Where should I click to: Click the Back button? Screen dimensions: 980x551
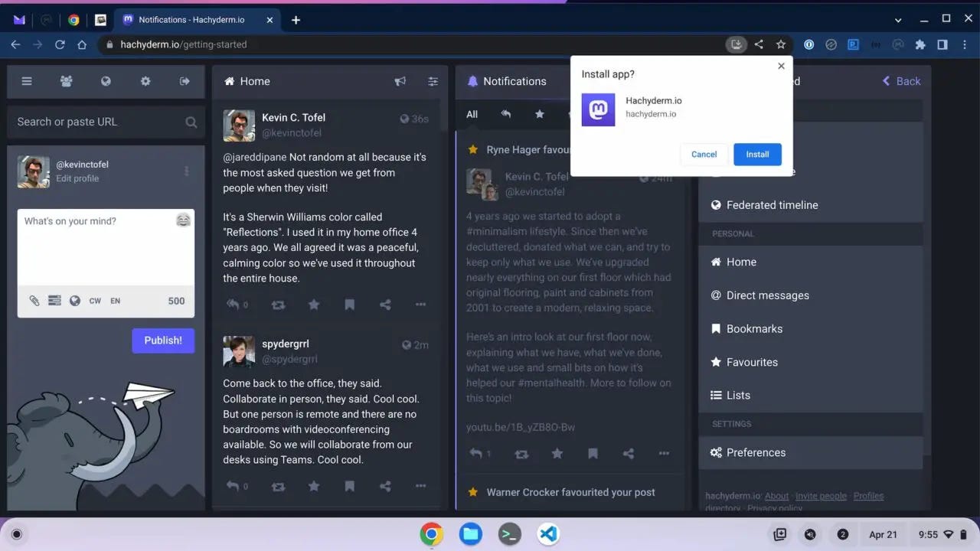(x=901, y=81)
